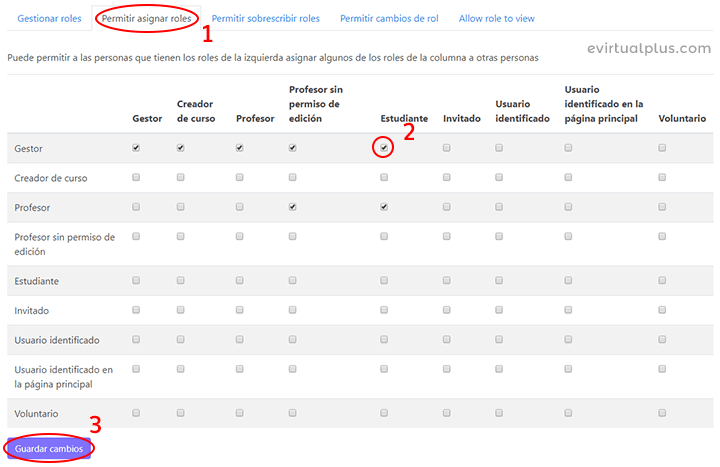Tick Voluntario row Gestor column checkbox

(x=136, y=413)
